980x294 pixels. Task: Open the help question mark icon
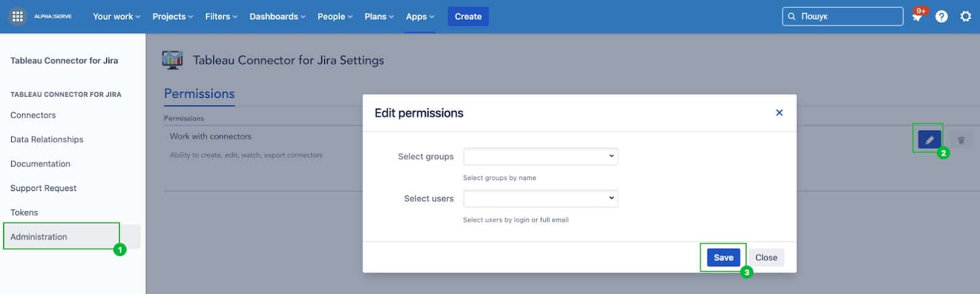[941, 17]
